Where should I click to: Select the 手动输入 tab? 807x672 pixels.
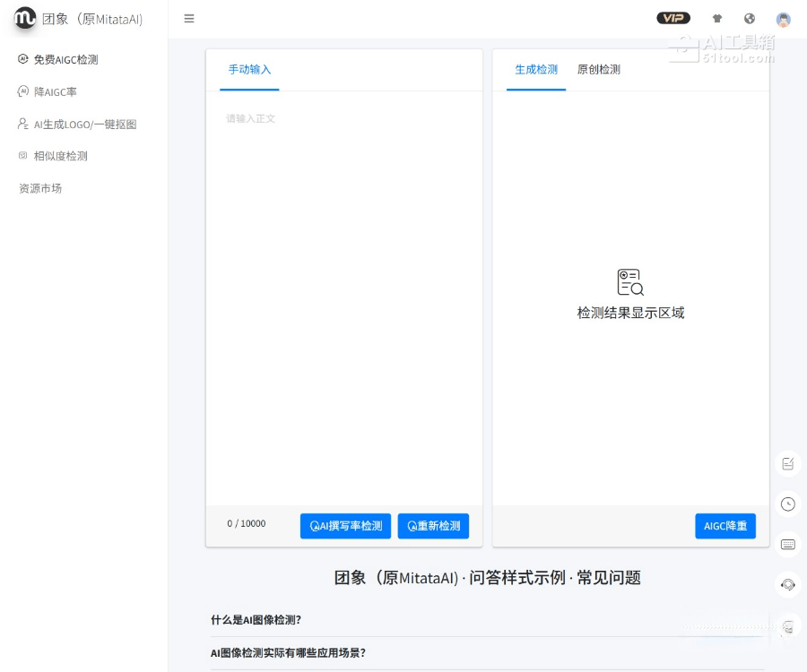click(249, 70)
